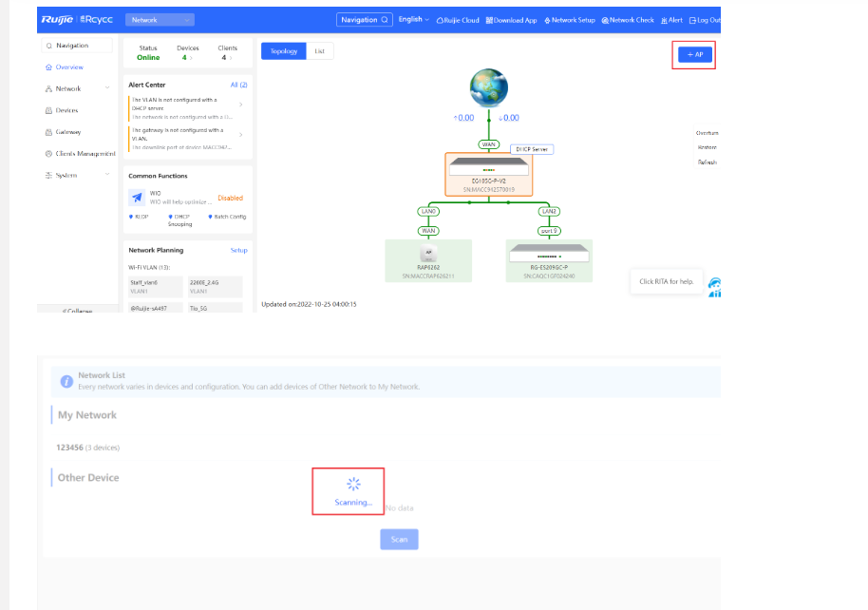Open the Clients count 4 arrow

coord(231,58)
